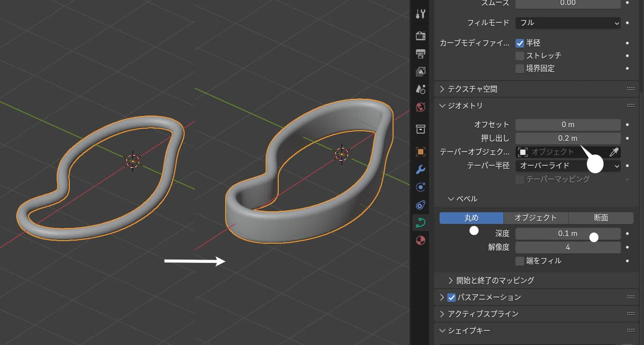Switch bevel mode to オブジェクト

coord(536,218)
